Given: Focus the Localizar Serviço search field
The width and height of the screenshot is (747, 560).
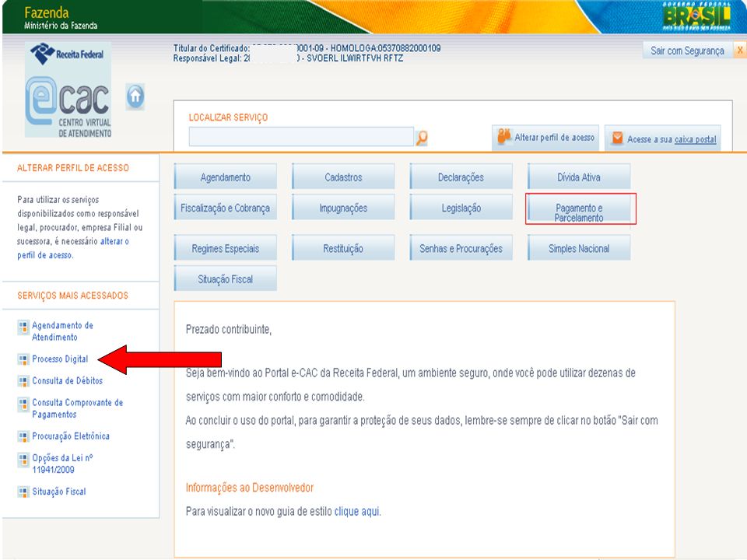Looking at the screenshot, I should (x=301, y=137).
